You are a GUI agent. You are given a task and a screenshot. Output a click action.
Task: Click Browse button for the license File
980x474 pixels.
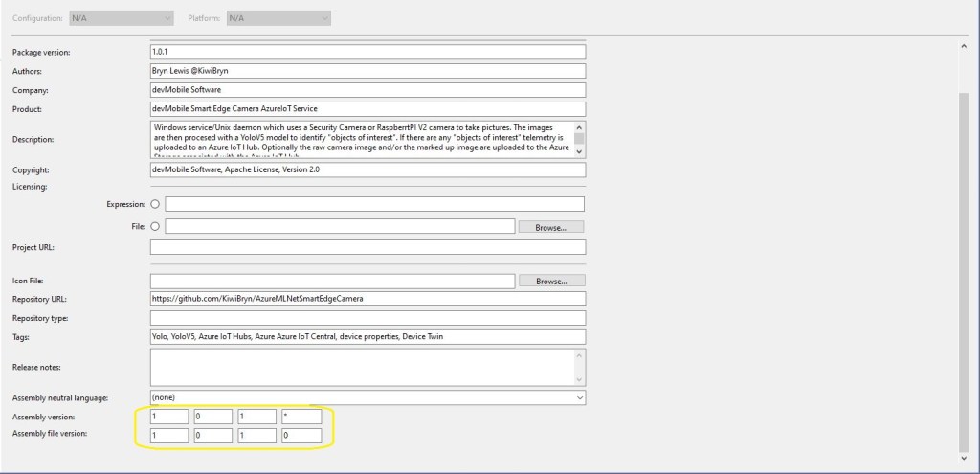pos(550,227)
